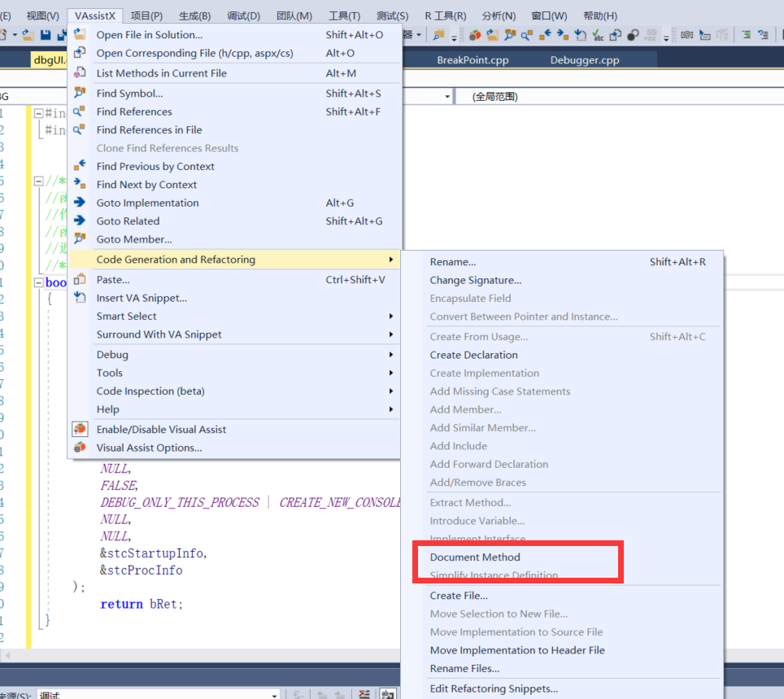Choose Goto Related menu entry
The image size is (784, 699).
click(x=234, y=221)
